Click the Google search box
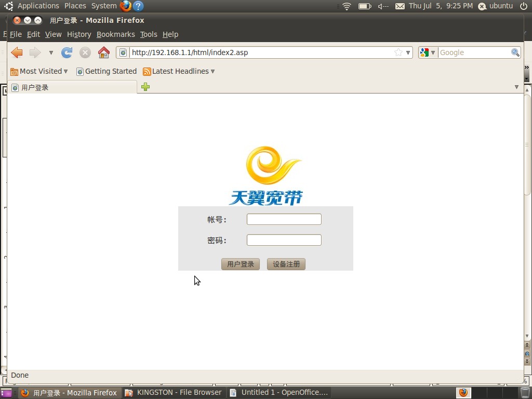 pyautogui.click(x=474, y=52)
